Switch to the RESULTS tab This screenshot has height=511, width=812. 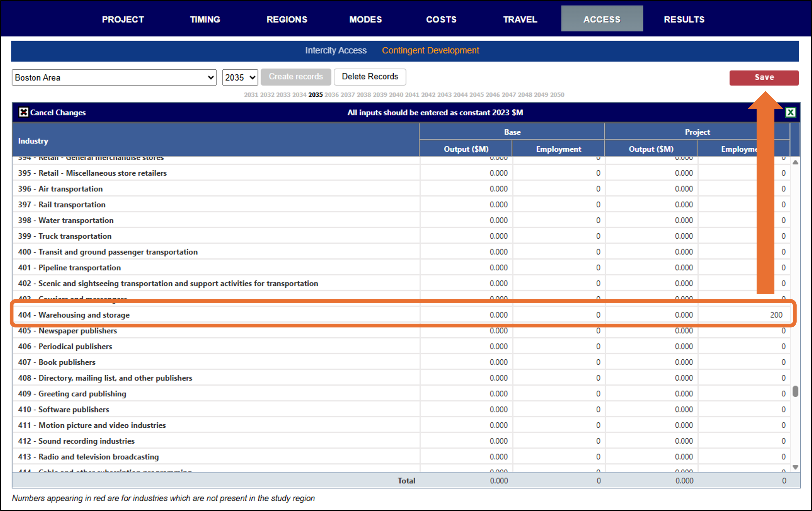pyautogui.click(x=684, y=19)
